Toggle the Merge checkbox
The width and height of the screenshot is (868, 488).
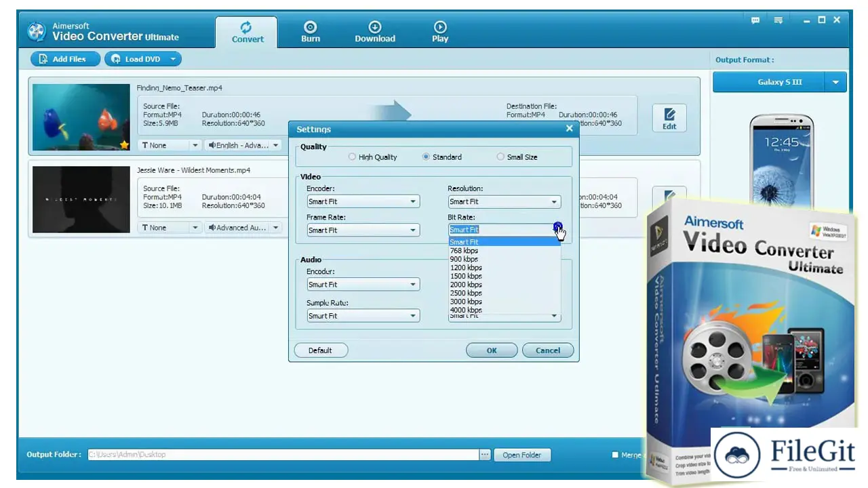[615, 455]
